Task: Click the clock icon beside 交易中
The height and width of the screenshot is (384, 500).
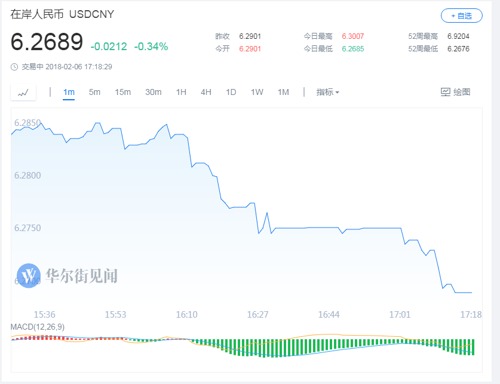Action: [14, 67]
